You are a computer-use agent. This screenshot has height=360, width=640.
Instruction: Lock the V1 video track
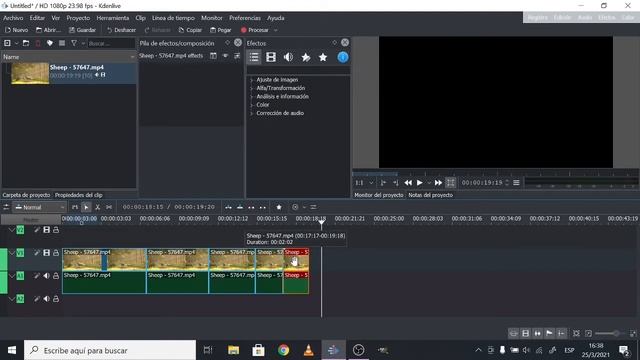56,253
